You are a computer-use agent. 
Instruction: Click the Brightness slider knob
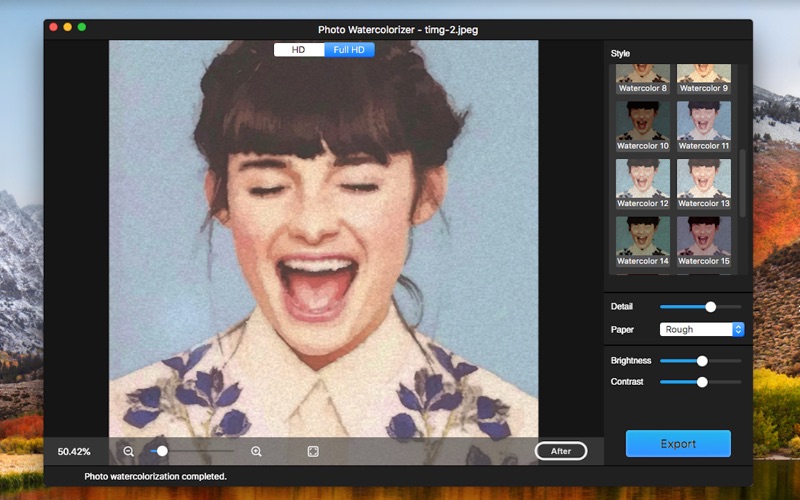(702, 360)
